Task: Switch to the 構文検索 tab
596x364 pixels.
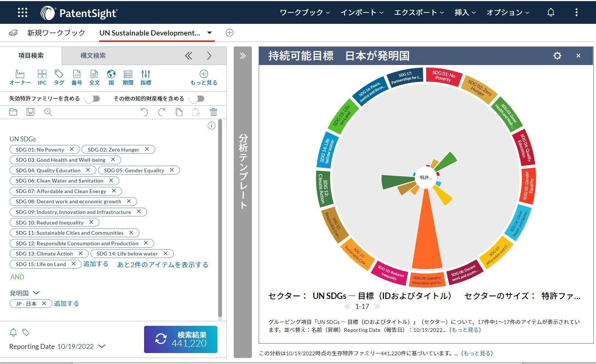Action: point(93,56)
